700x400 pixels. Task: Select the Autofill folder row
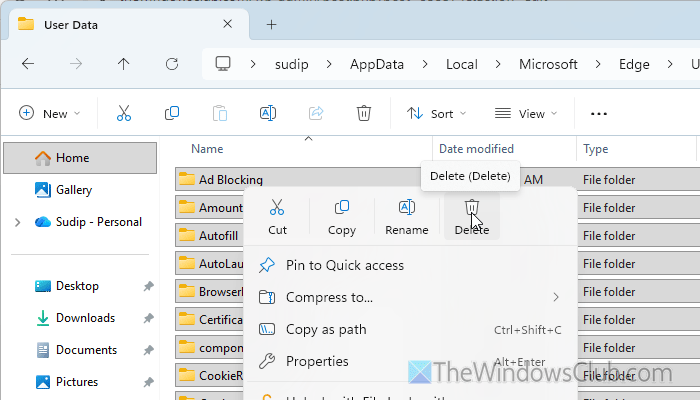(x=209, y=235)
